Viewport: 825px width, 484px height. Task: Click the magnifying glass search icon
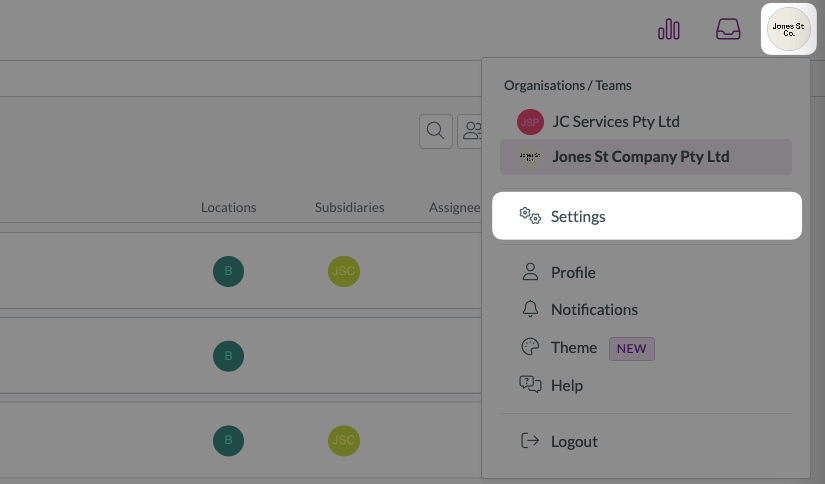[x=435, y=131]
